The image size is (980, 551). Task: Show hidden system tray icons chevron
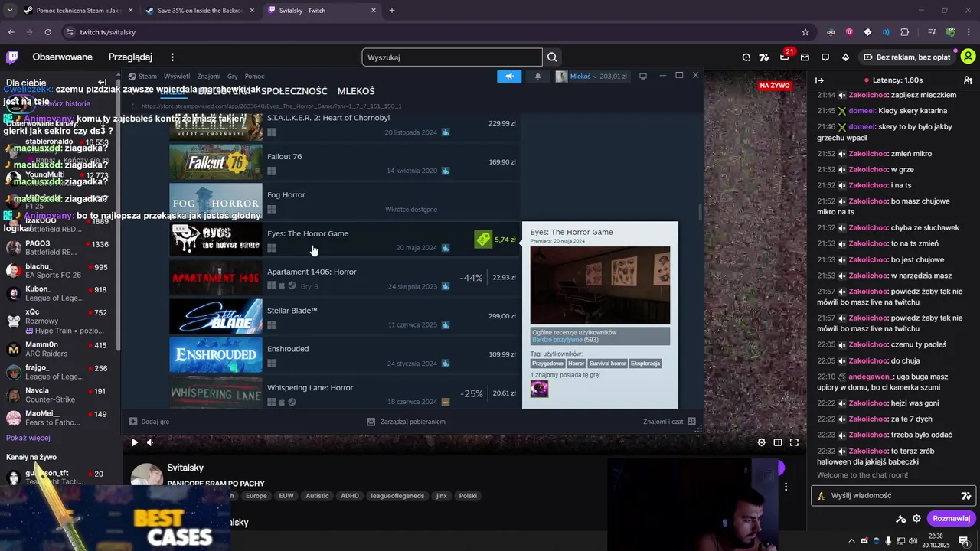pos(851,541)
